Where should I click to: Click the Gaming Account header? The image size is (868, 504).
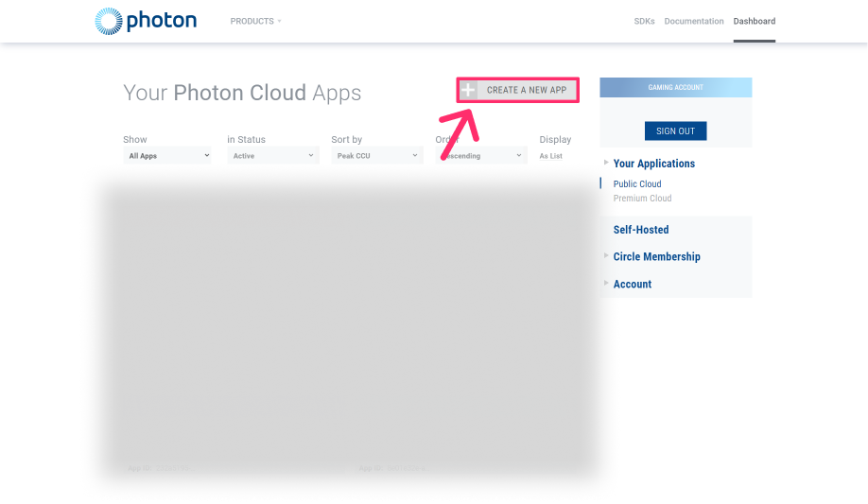point(675,88)
